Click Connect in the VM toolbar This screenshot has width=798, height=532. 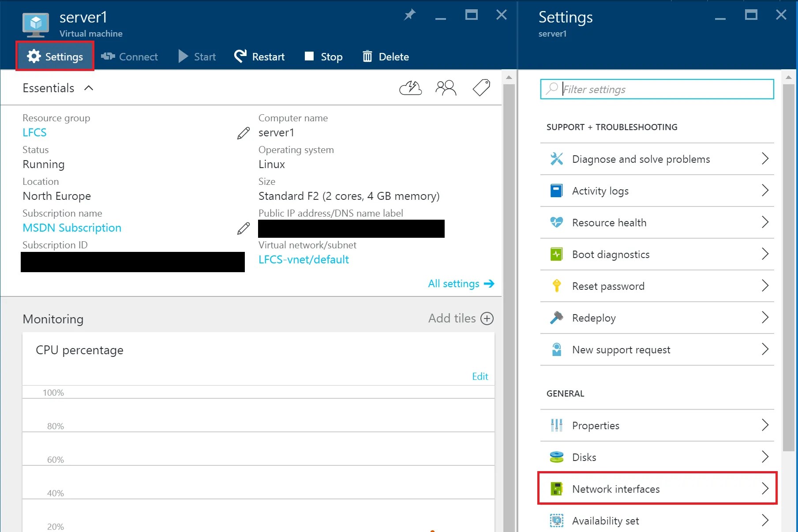coord(129,56)
